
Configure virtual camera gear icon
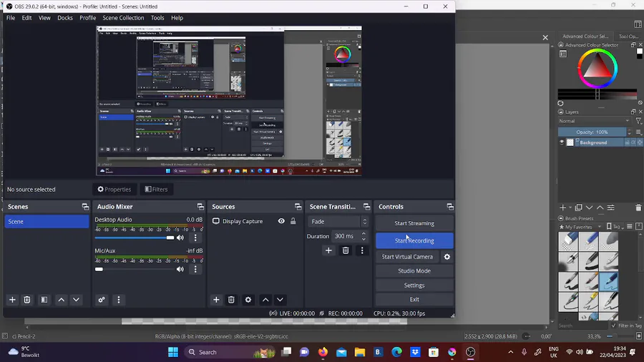pos(447,257)
